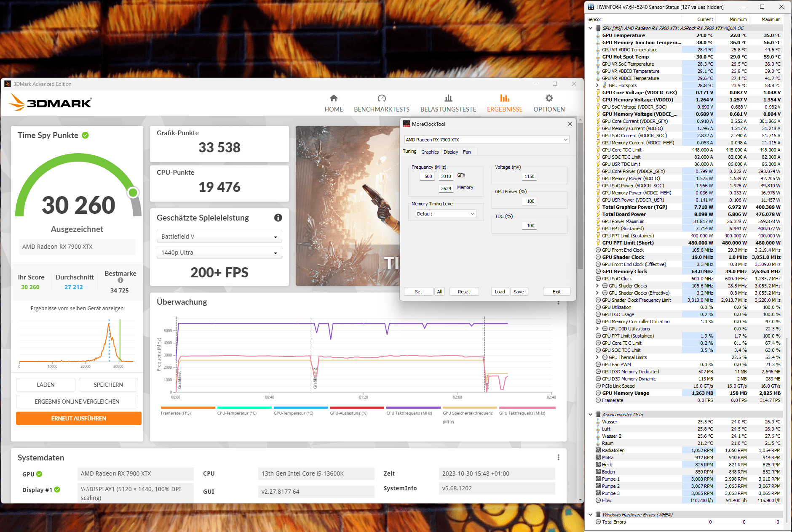Expand GPU Thermal Limits row
Image resolution: width=792 pixels, height=532 pixels.
pos(597,357)
